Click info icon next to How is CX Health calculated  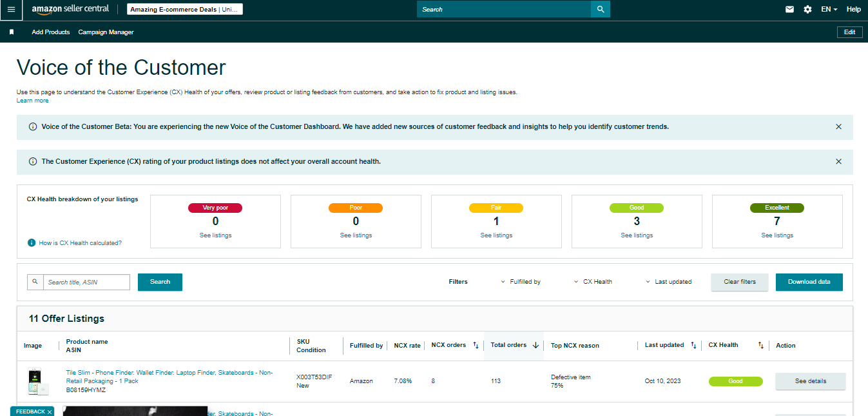point(31,243)
